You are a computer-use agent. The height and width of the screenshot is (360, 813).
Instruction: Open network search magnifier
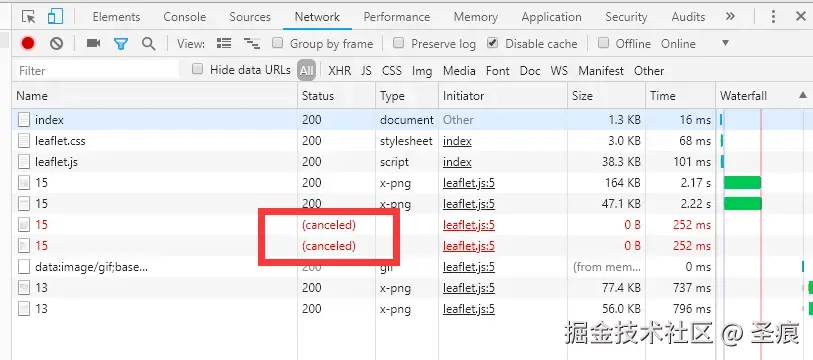coord(149,44)
